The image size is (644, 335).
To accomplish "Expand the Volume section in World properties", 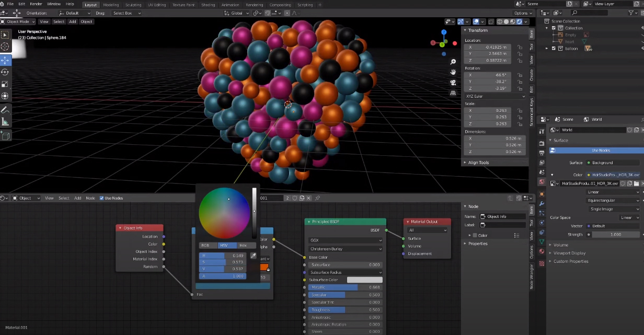I will 561,245.
